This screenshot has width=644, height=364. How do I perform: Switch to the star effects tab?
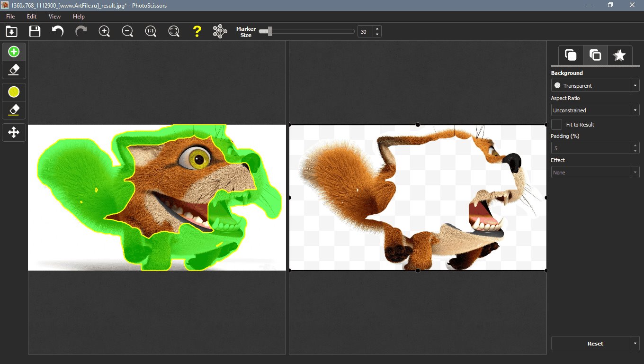point(619,55)
